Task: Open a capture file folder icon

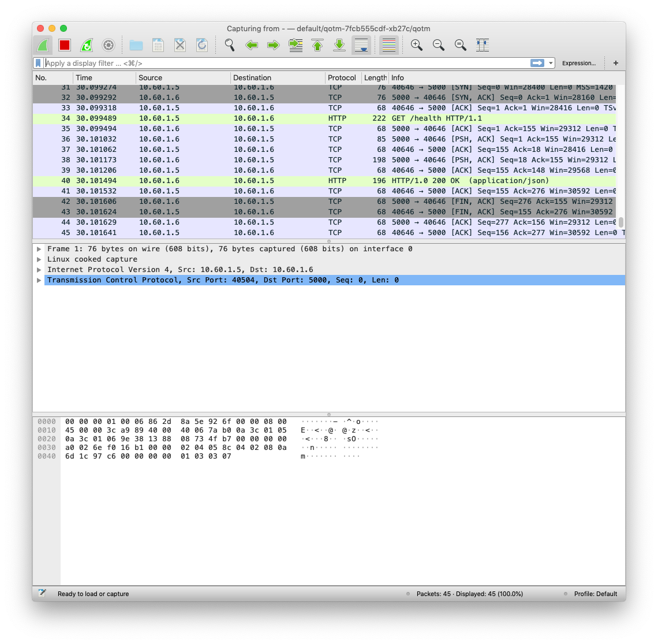Action: point(136,46)
